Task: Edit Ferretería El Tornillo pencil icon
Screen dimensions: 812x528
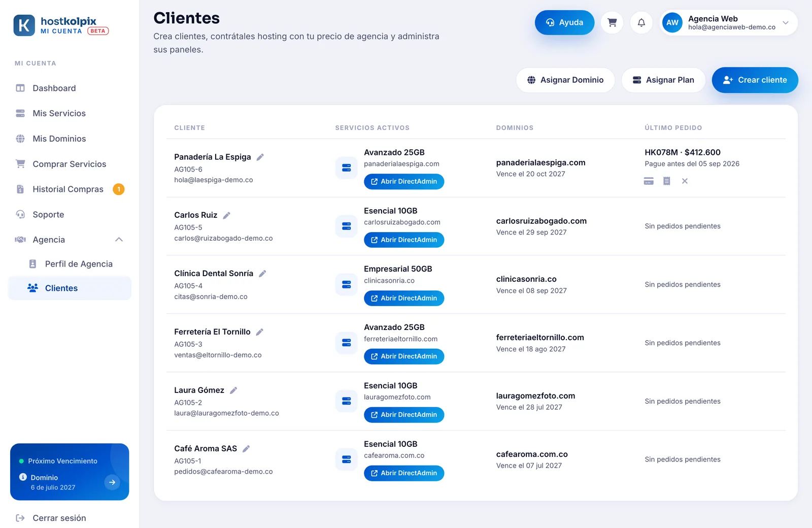Action: tap(259, 332)
